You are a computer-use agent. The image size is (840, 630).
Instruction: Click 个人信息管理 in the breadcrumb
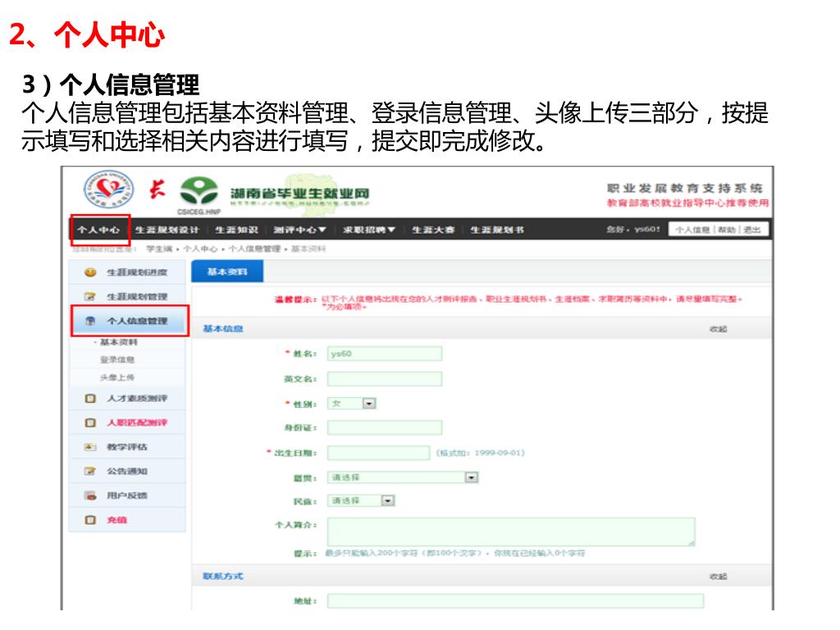point(254,249)
